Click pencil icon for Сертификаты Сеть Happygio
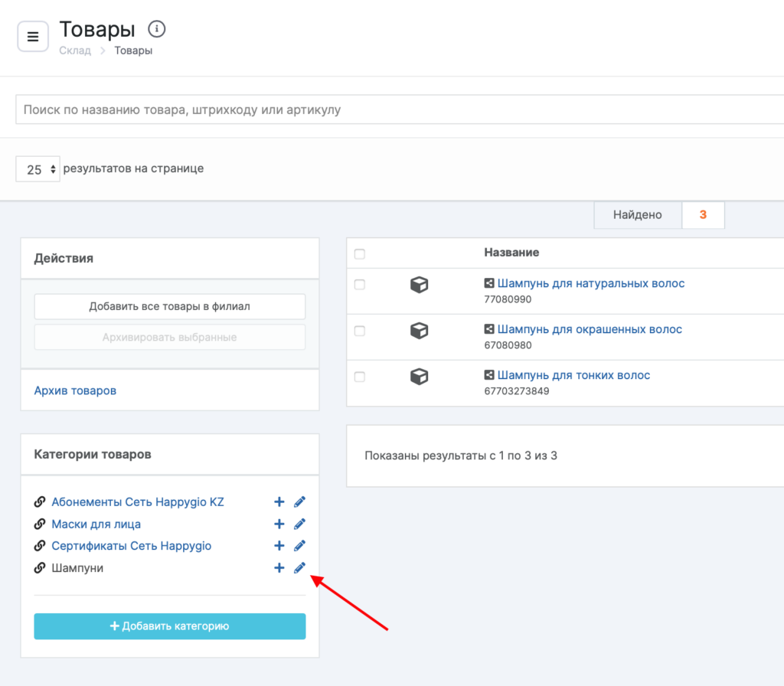The width and height of the screenshot is (784, 686). [299, 546]
